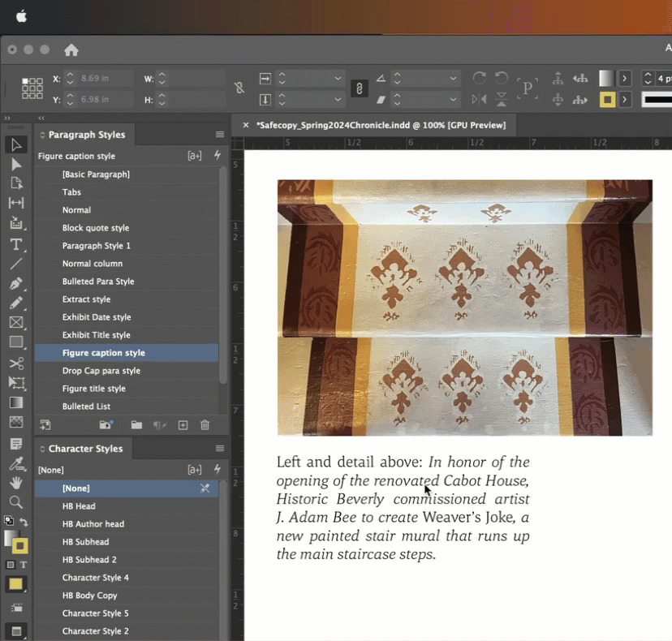Switch to the Character Styles tab
Viewport: 672px width, 641px height.
(x=85, y=449)
